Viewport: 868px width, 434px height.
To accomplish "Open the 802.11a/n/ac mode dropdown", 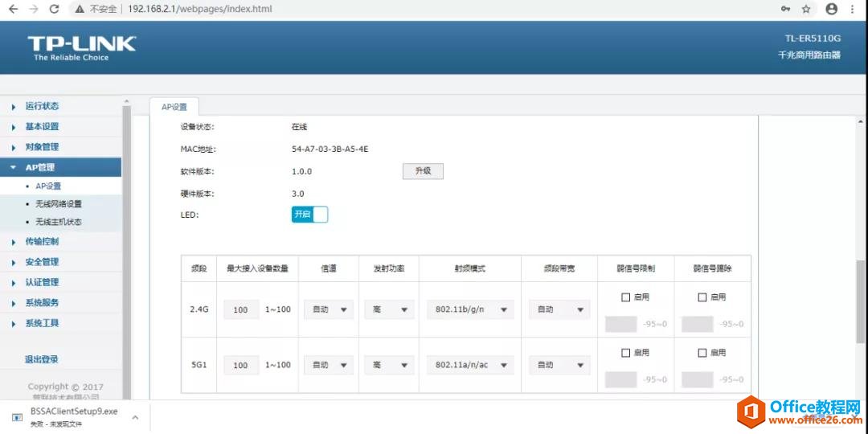I will (x=470, y=366).
